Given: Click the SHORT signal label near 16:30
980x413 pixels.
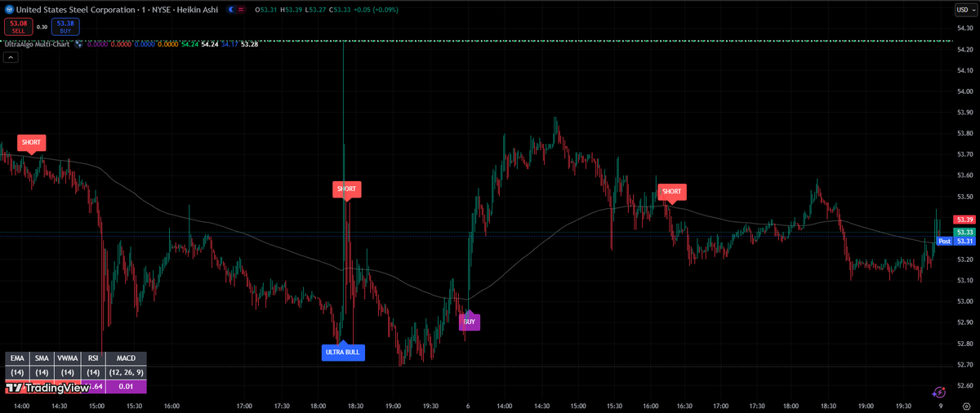Looking at the screenshot, I should 671,192.
